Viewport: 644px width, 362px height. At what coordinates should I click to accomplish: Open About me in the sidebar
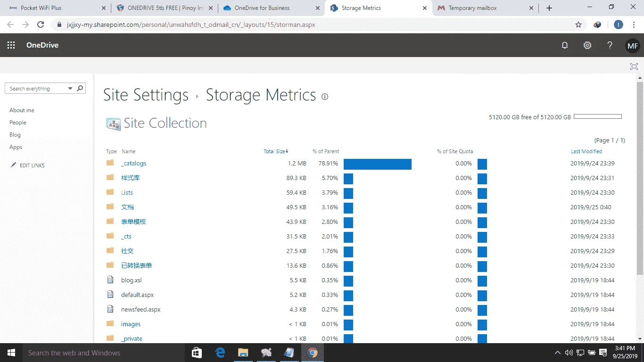(22, 110)
